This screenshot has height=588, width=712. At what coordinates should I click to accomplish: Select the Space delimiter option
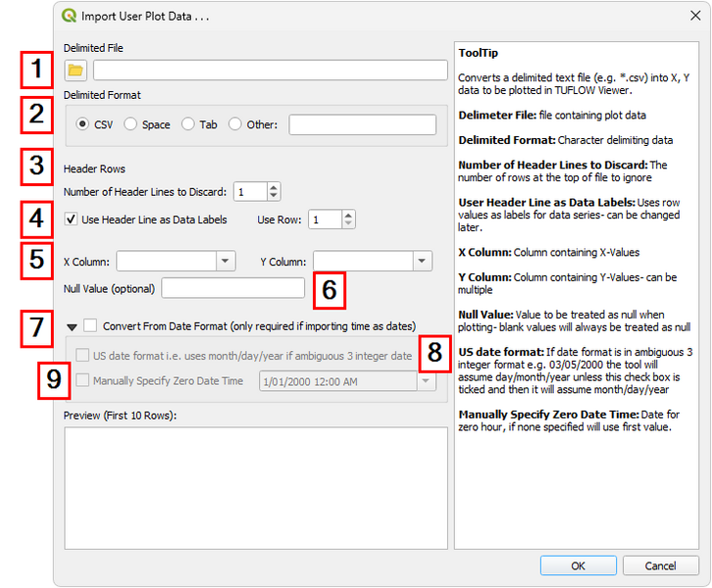(130, 124)
